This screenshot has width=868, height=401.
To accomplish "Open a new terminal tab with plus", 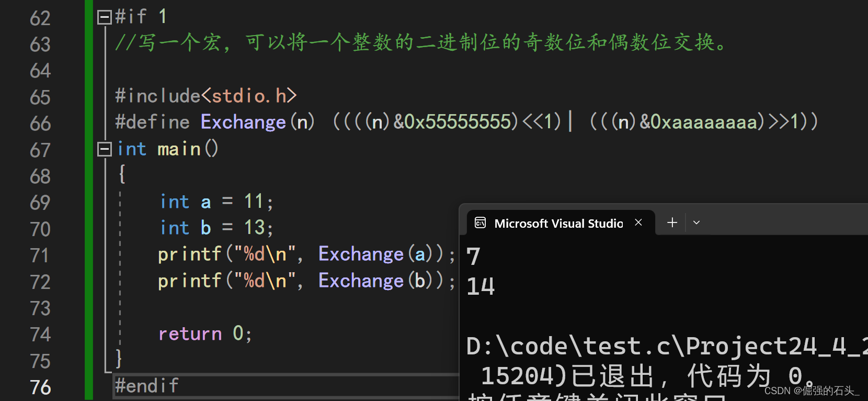I will point(672,222).
